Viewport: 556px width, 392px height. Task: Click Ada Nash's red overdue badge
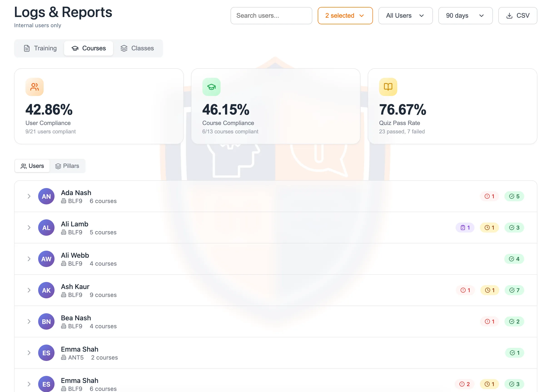pyautogui.click(x=489, y=196)
